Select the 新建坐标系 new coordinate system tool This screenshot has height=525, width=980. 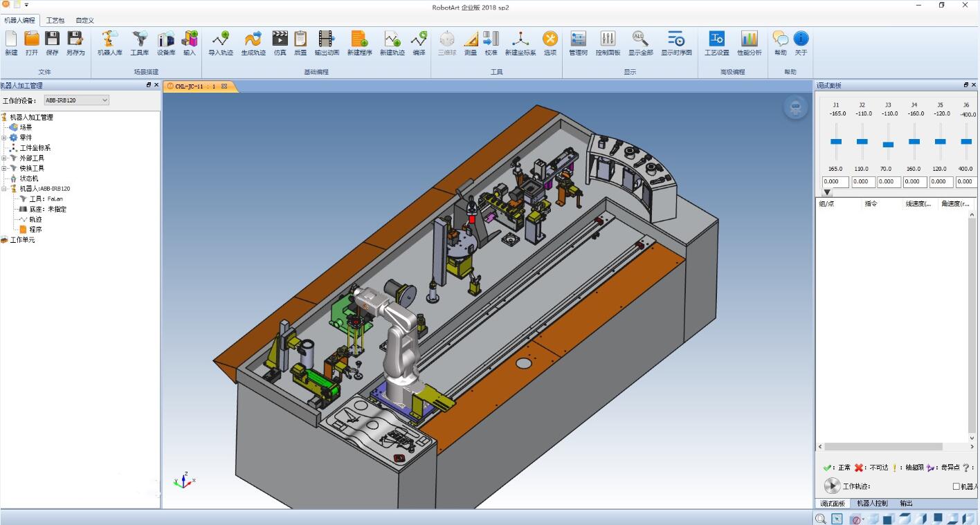point(520,43)
